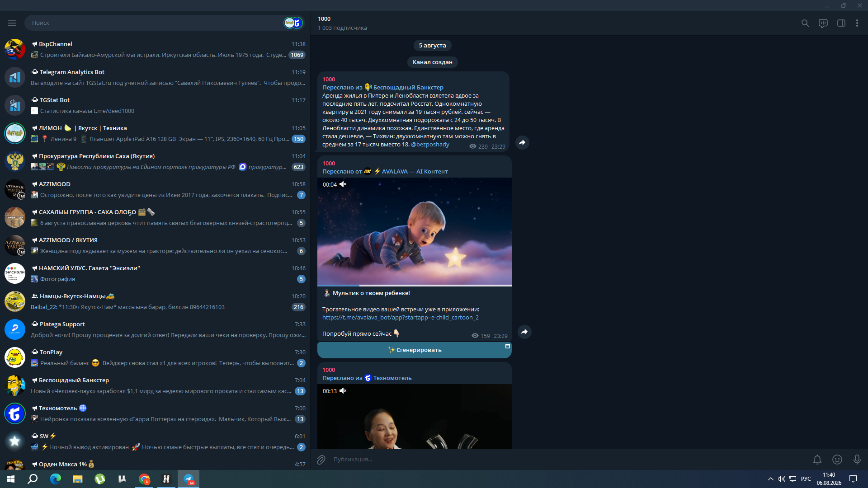Open НАМСКИЙ УЛУС Газета Энсиэли channel
The width and height of the screenshot is (868, 488).
pyautogui.click(x=155, y=273)
